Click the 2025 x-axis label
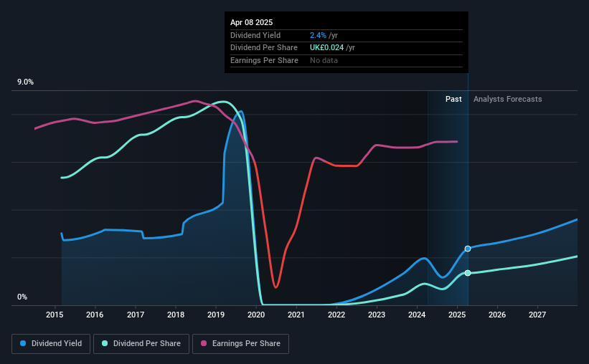The height and width of the screenshot is (364, 589). point(457,315)
